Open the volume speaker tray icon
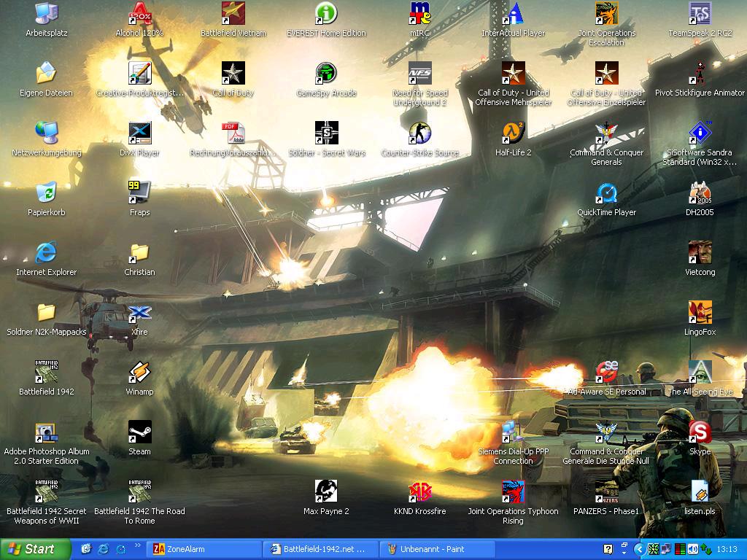The width and height of the screenshot is (747, 560). tap(692, 550)
